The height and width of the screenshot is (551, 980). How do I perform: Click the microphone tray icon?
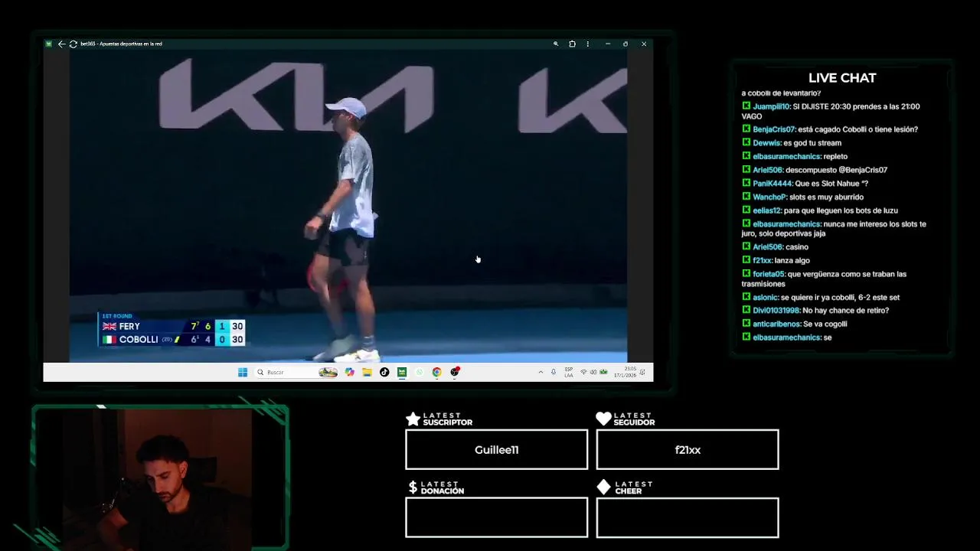554,372
